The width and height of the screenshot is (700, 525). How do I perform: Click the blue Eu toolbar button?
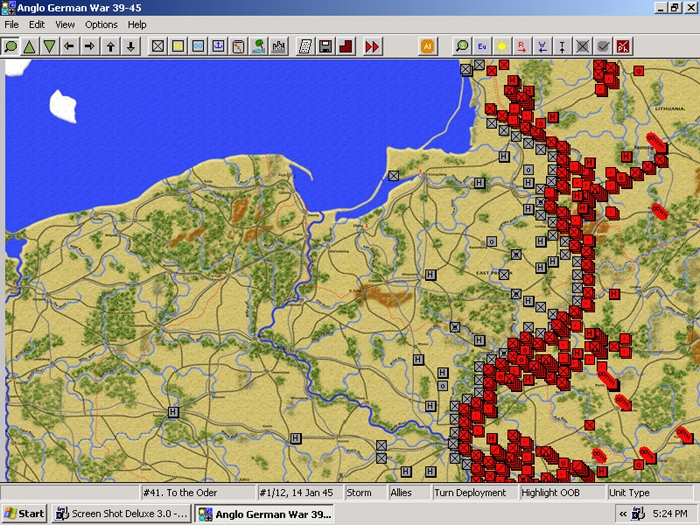click(x=482, y=46)
